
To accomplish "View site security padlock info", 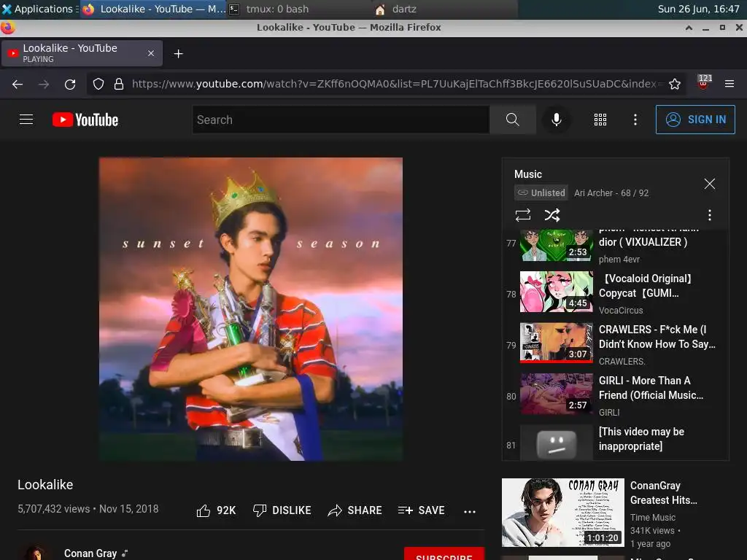I will click(119, 85).
